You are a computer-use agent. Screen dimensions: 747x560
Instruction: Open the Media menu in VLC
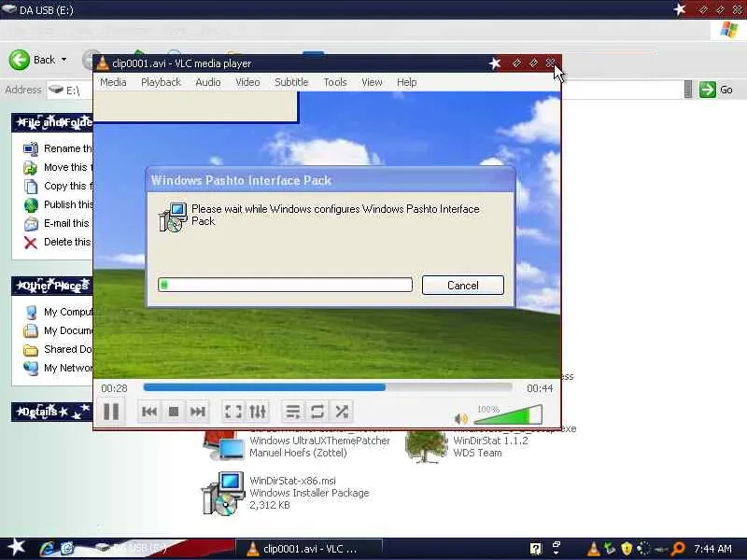coord(113,82)
